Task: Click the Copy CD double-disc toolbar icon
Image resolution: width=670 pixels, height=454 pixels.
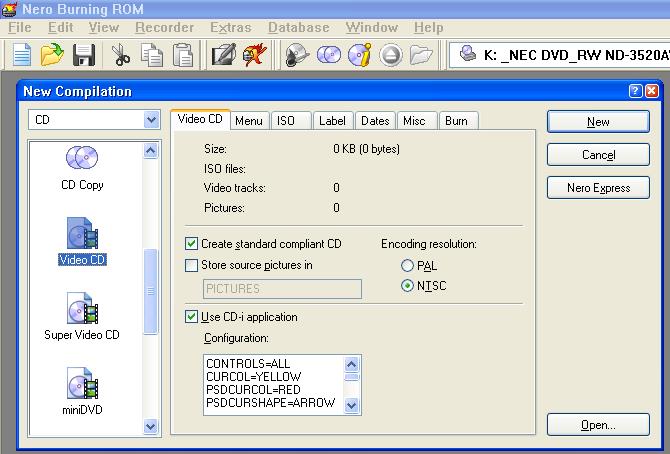Action: 329,55
